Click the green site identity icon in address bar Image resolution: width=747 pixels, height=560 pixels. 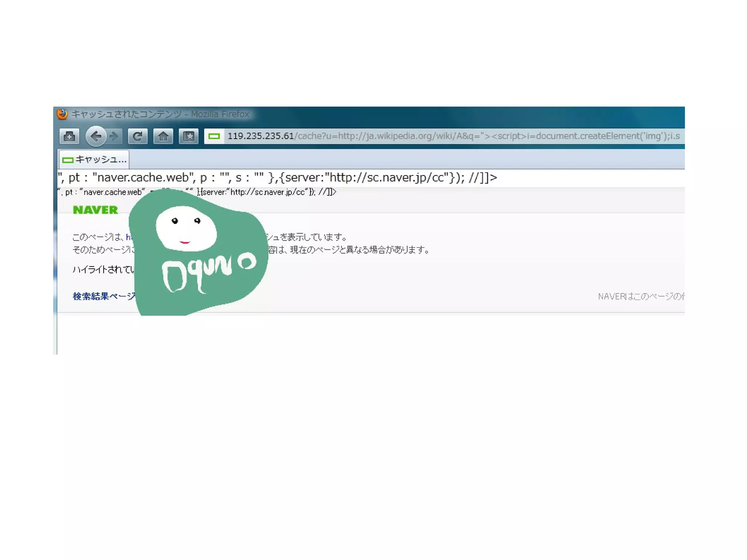click(x=214, y=136)
